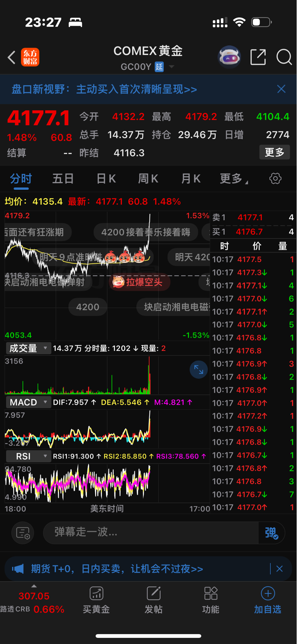
Task: Focus the 弹幕走一波 input field
Action: [151, 532]
